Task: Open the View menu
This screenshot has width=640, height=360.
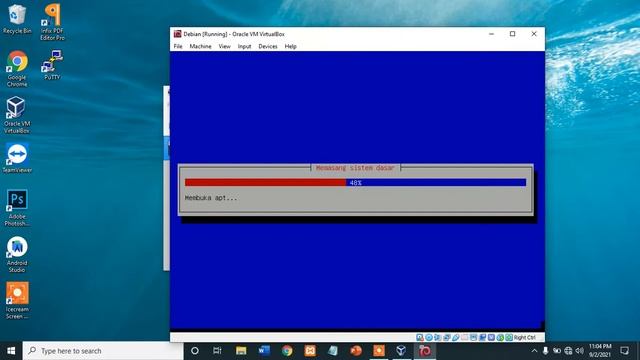Action: 224,47
